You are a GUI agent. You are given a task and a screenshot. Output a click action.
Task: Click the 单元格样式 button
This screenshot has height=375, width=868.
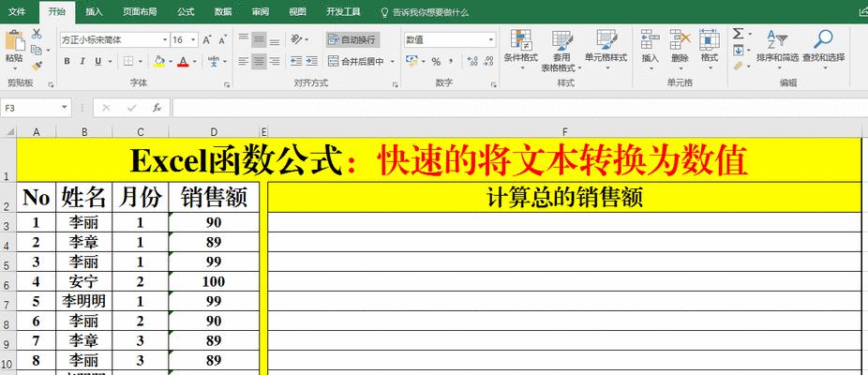606,51
